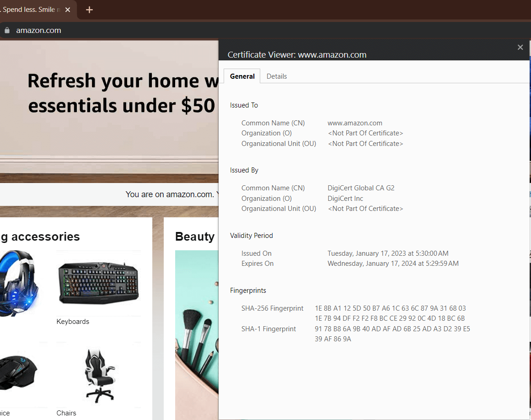The width and height of the screenshot is (531, 420).
Task: Click the gaming headset product image
Action: (20, 283)
